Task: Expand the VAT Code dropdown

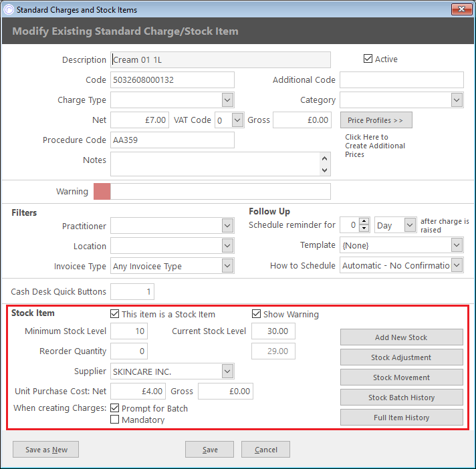Action: point(238,120)
